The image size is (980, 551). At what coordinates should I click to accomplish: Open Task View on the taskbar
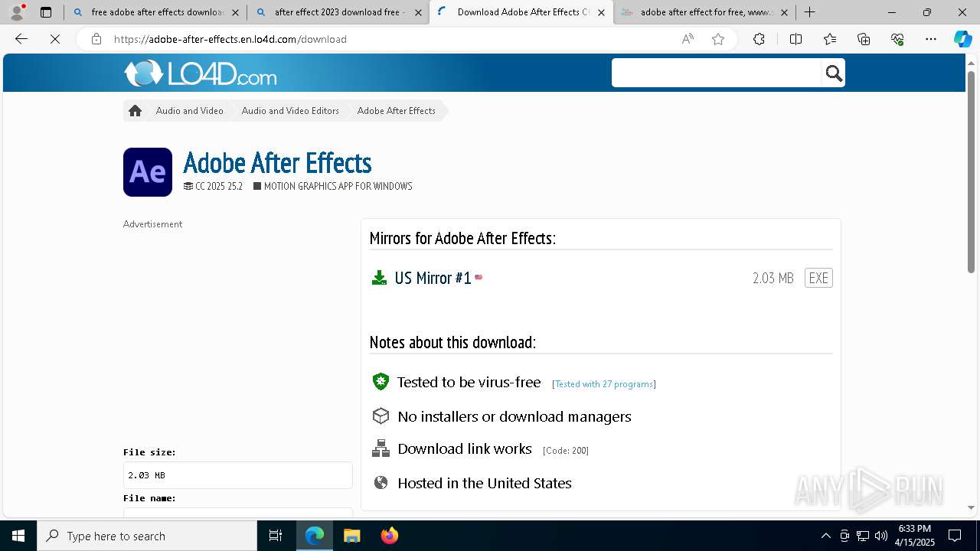click(276, 536)
